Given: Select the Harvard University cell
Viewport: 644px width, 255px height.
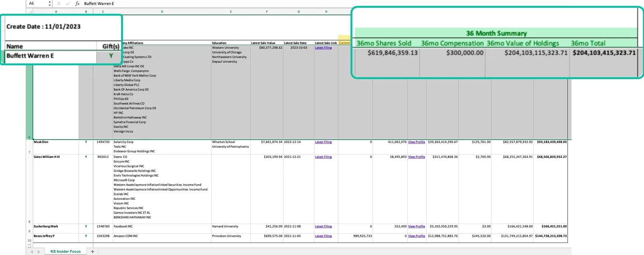Looking at the screenshot, I should [231, 228].
